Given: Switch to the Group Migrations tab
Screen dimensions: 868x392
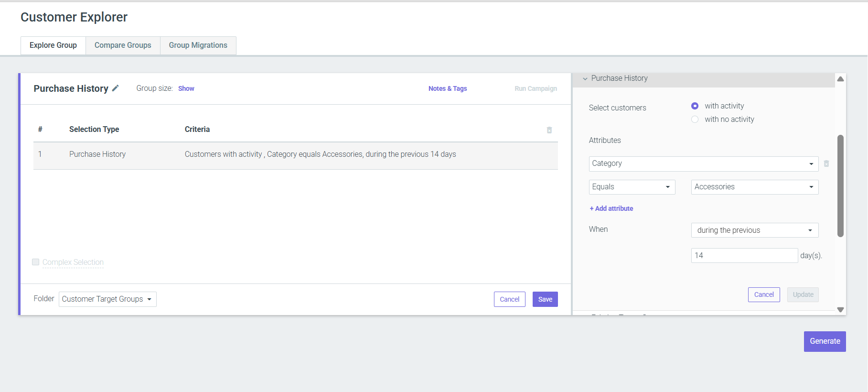Looking at the screenshot, I should [198, 45].
